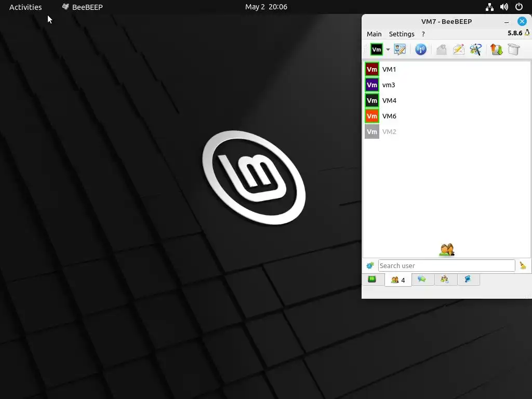Image resolution: width=532 pixels, height=399 pixels.
Task: Close the VM7 - BeeBEEP window
Action: click(x=522, y=21)
